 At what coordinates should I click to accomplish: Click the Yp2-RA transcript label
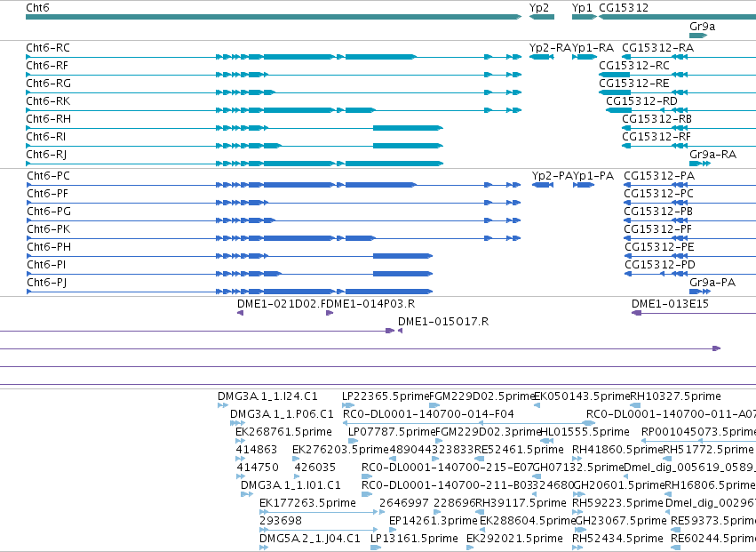point(550,48)
